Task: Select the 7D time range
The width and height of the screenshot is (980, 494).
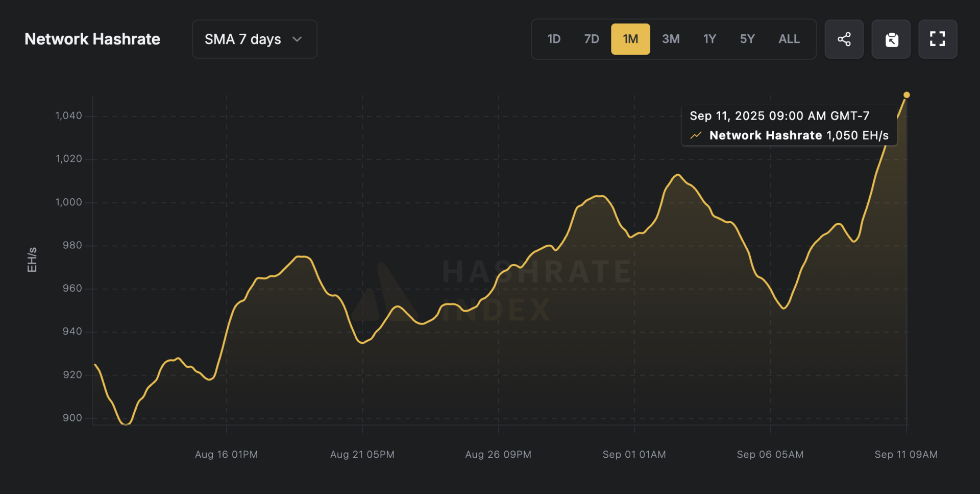Action: pos(592,39)
